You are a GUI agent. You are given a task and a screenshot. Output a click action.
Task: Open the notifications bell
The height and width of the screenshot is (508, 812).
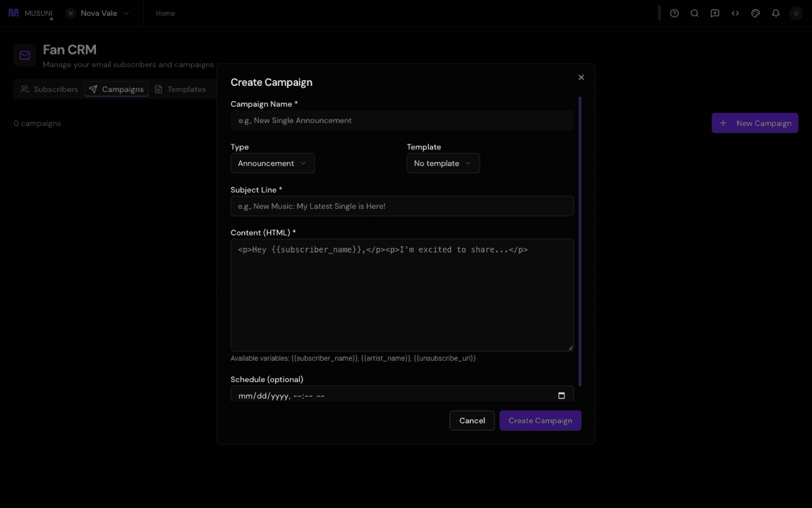(775, 13)
